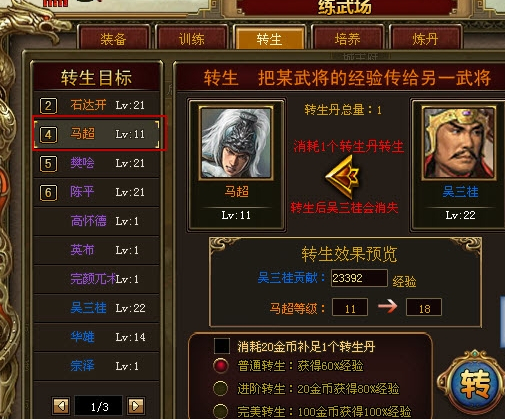
Task: Click slot number 5 icon beside 樊哙
Action: [48, 164]
